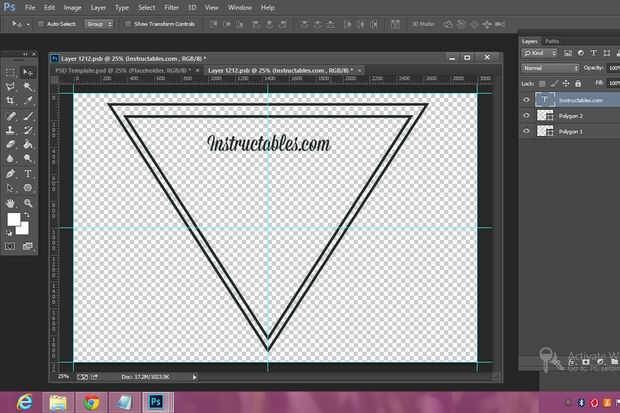The height and width of the screenshot is (413, 620).
Task: Filter layers by shape layer icon
Action: click(x=607, y=53)
